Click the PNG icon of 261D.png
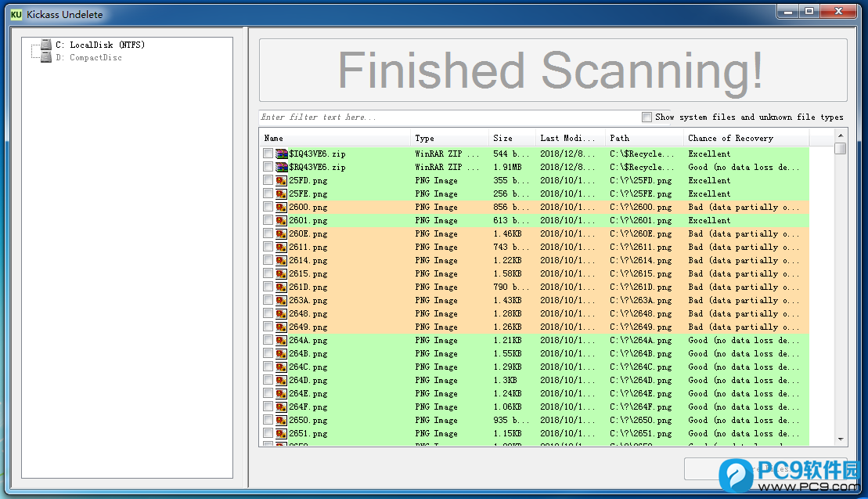The height and width of the screenshot is (499, 868). [282, 287]
